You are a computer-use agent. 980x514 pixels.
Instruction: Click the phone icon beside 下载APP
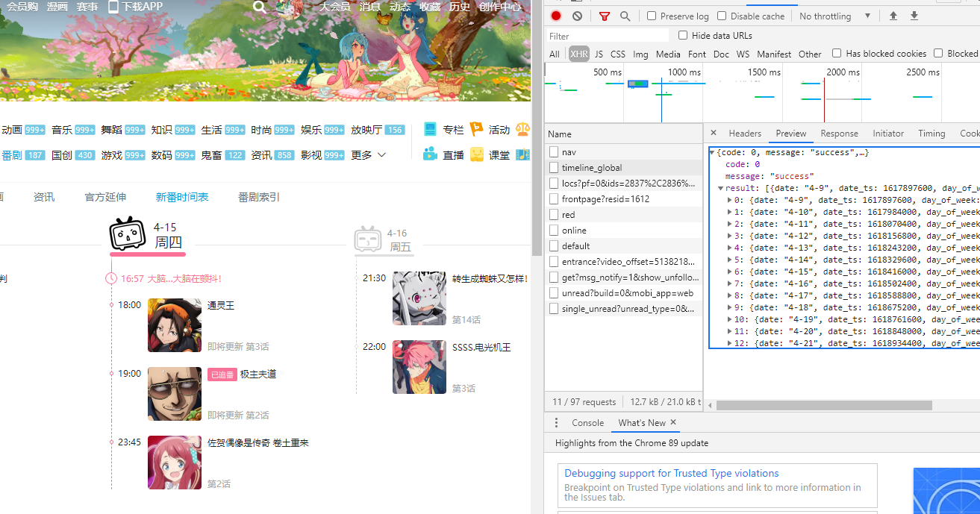point(113,7)
